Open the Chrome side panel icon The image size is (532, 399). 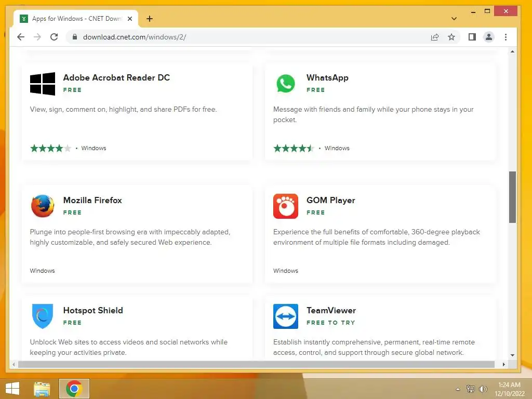pyautogui.click(x=472, y=37)
